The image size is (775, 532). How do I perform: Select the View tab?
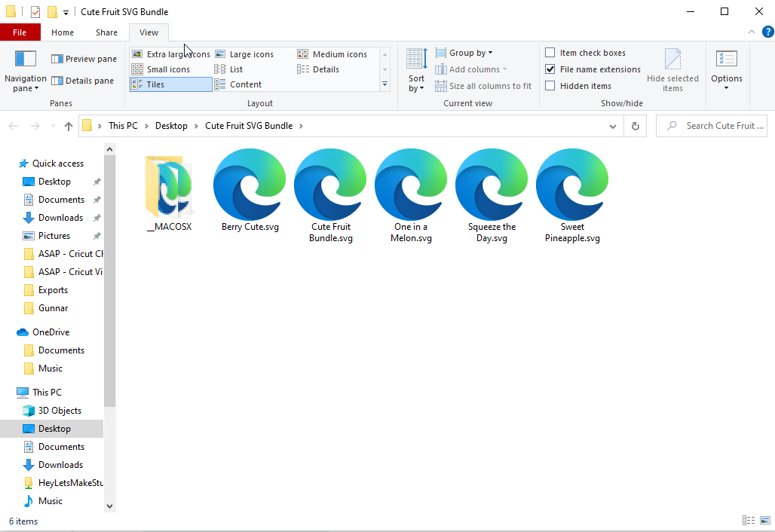149,32
